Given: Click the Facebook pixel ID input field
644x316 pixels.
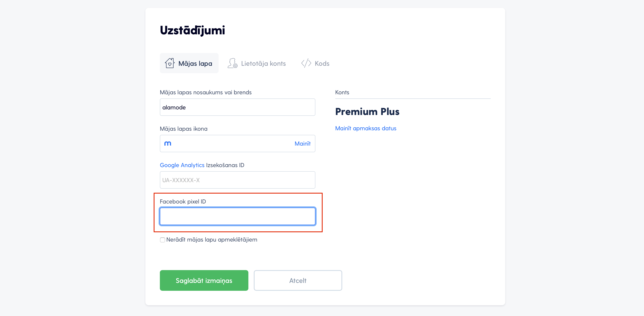Looking at the screenshot, I should coord(237,216).
